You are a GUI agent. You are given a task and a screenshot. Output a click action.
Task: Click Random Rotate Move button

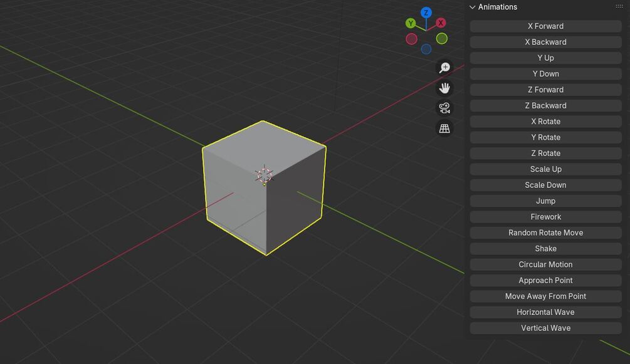point(545,232)
